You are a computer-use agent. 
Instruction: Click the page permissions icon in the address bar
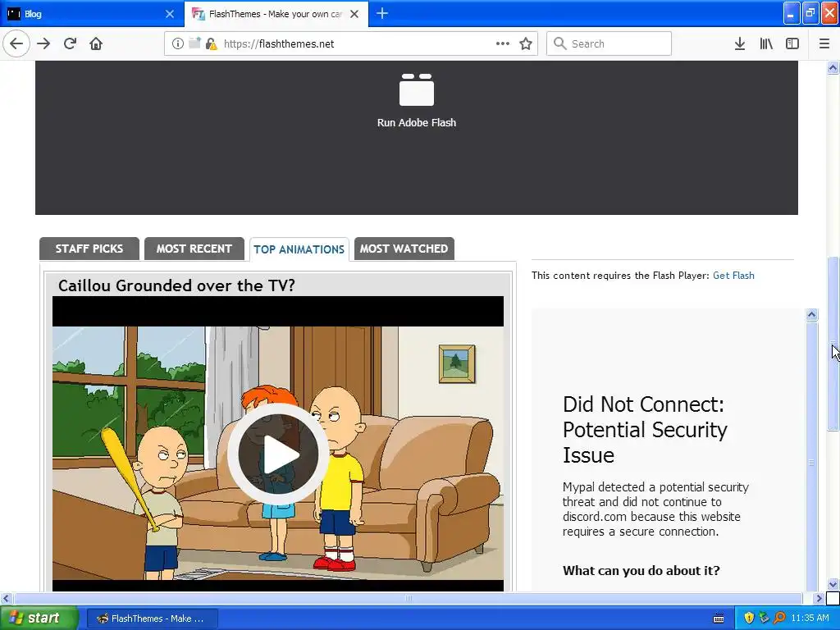click(x=194, y=43)
